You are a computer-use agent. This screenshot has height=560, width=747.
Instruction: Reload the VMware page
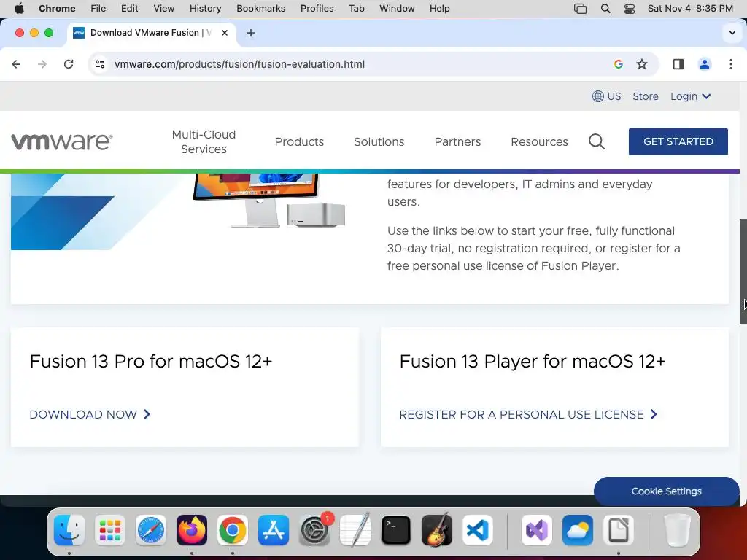(x=69, y=64)
